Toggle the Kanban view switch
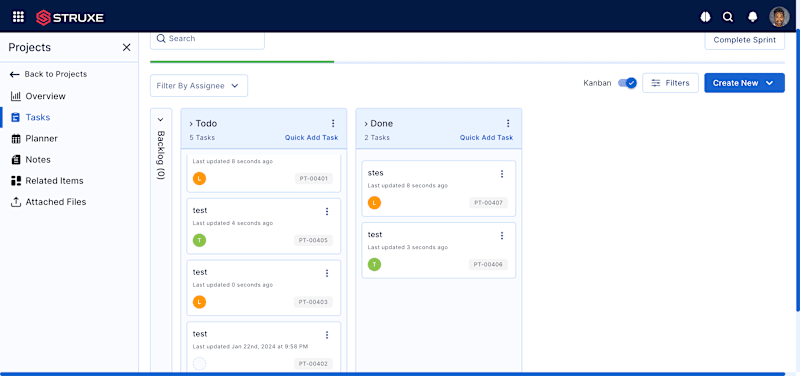The width and height of the screenshot is (800, 376). click(627, 83)
